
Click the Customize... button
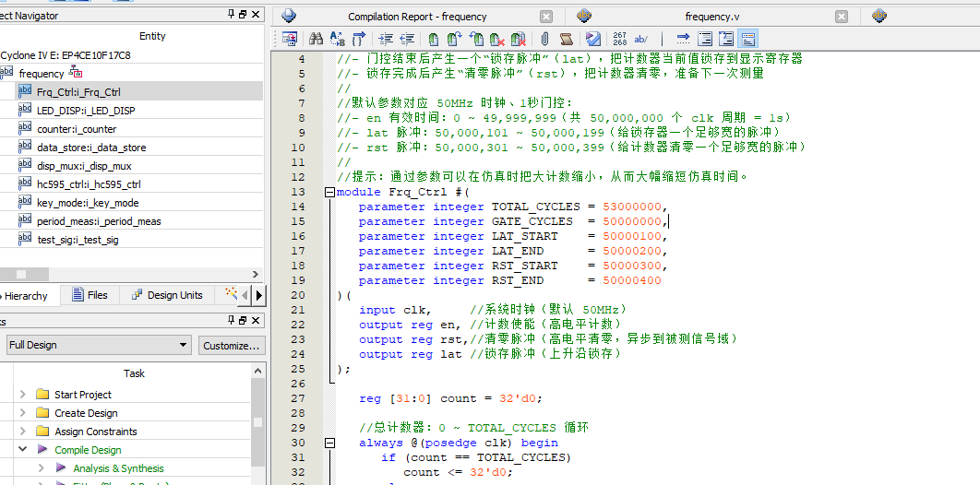[x=232, y=345]
